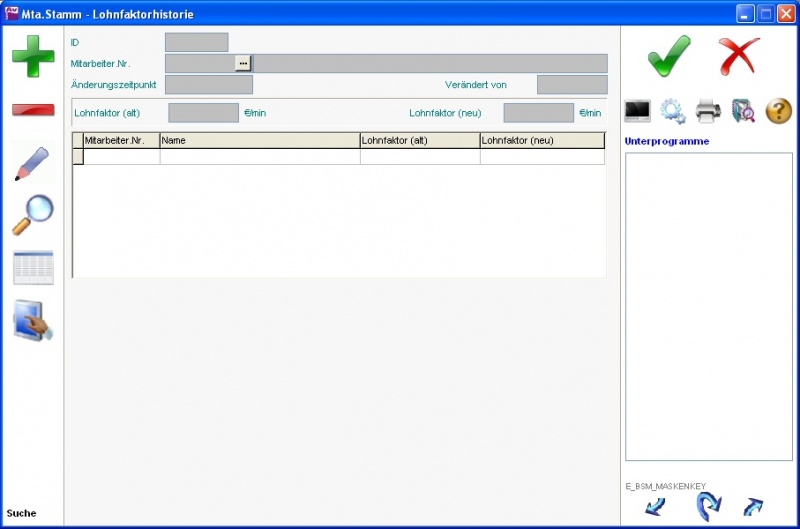Open search with the magnifying glass icon

pos(33,215)
